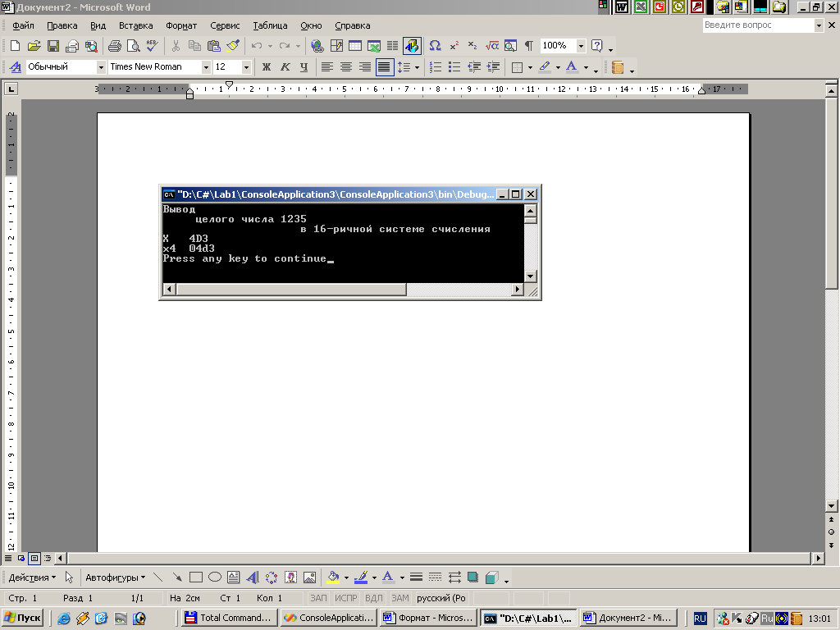This screenshot has height=630, width=840.
Task: Open the equation editor square-root icon
Action: (492, 46)
